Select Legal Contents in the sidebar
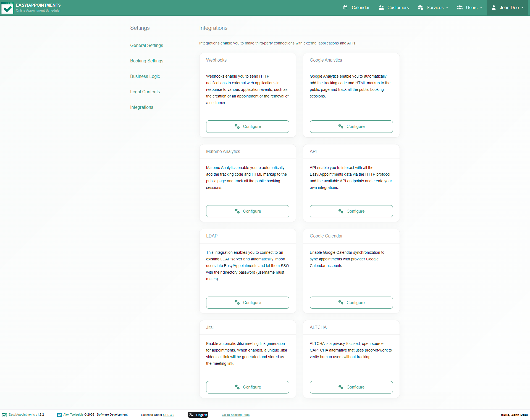Image resolution: width=530 pixels, height=420 pixels. pos(145,92)
